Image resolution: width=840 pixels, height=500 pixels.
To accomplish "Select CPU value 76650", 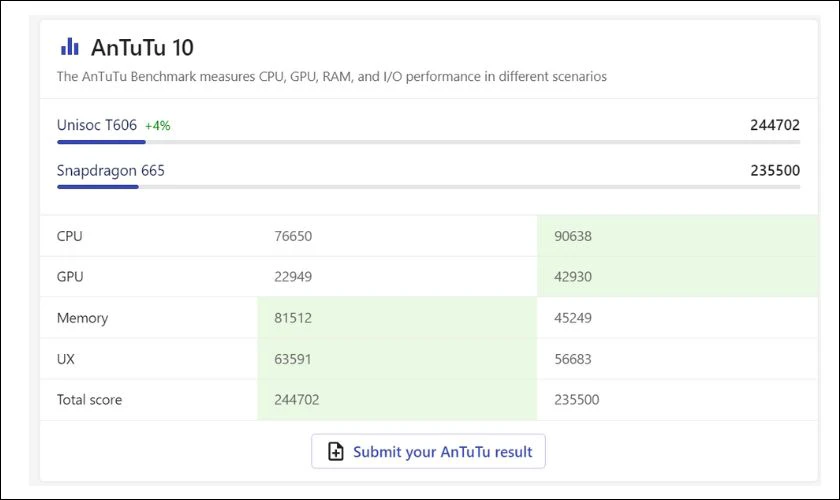I will click(x=293, y=236).
